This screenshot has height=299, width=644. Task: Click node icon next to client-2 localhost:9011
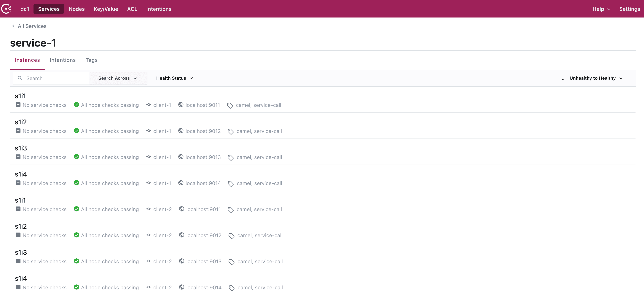(149, 209)
